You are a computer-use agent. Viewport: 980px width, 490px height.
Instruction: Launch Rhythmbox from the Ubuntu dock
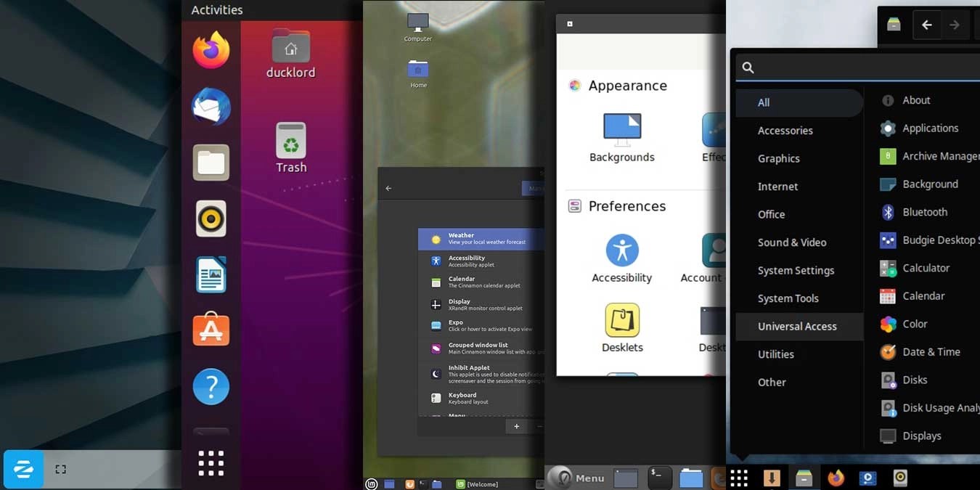pyautogui.click(x=211, y=219)
